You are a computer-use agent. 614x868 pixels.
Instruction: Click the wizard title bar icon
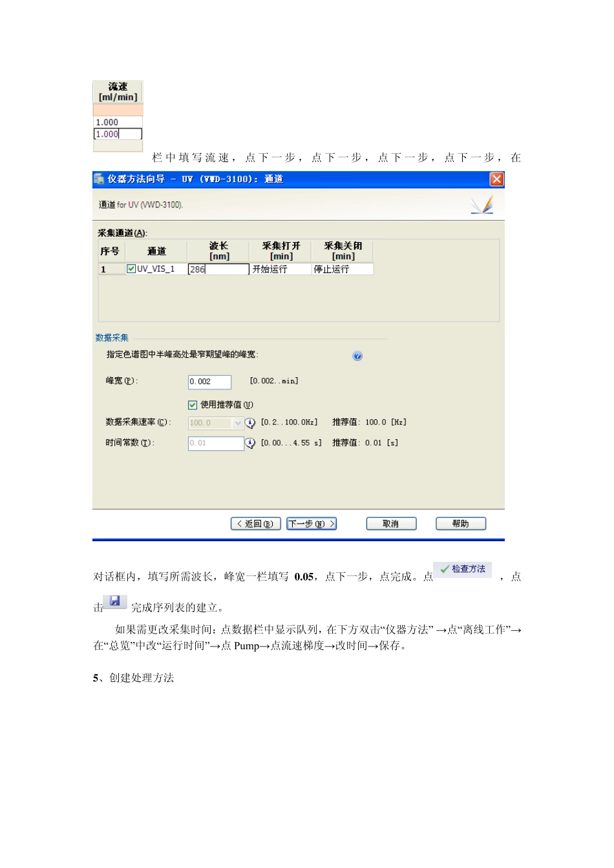(x=99, y=179)
